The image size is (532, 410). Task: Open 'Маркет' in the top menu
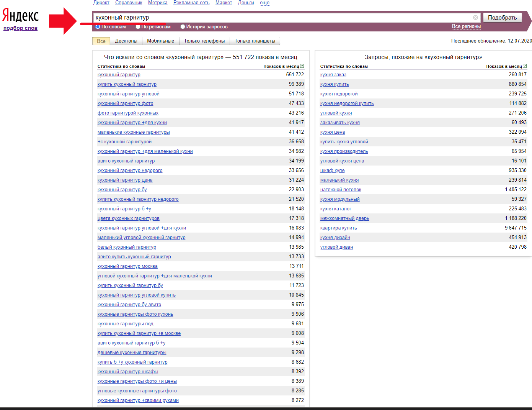click(x=224, y=3)
